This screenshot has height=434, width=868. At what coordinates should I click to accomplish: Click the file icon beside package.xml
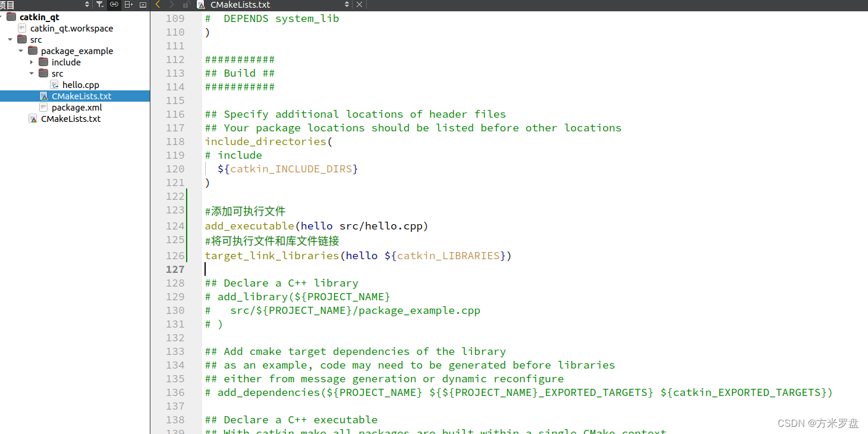tap(43, 107)
